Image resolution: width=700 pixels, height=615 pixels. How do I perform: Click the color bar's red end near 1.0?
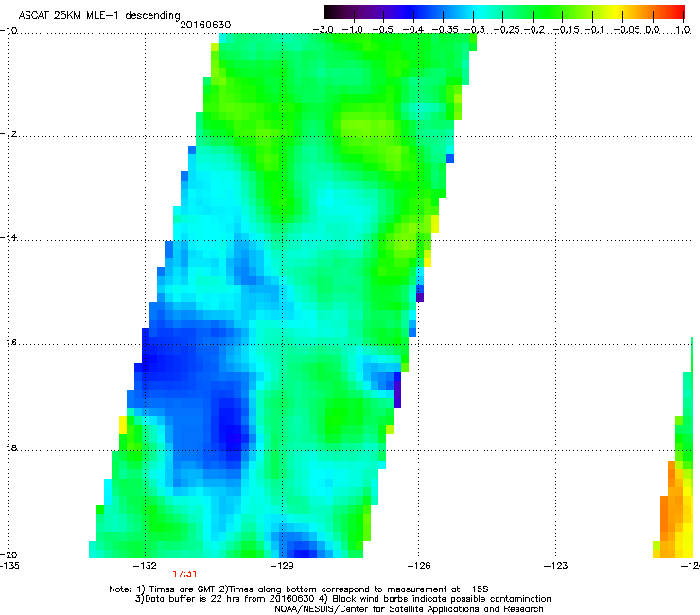[679, 12]
